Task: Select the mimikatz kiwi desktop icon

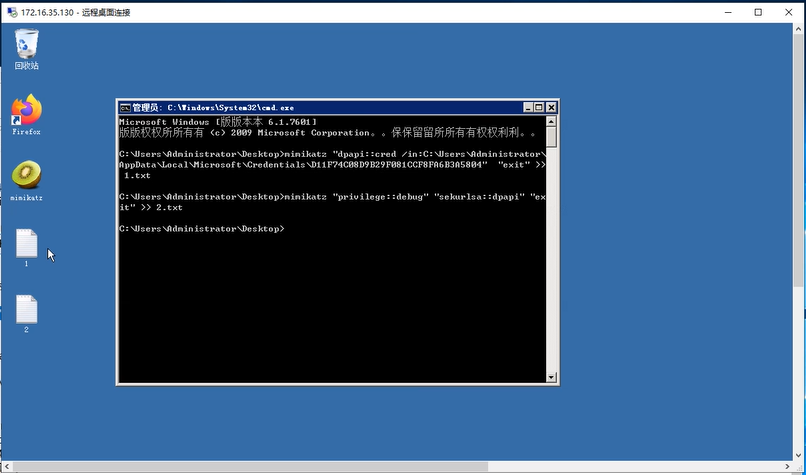Action: pos(26,180)
